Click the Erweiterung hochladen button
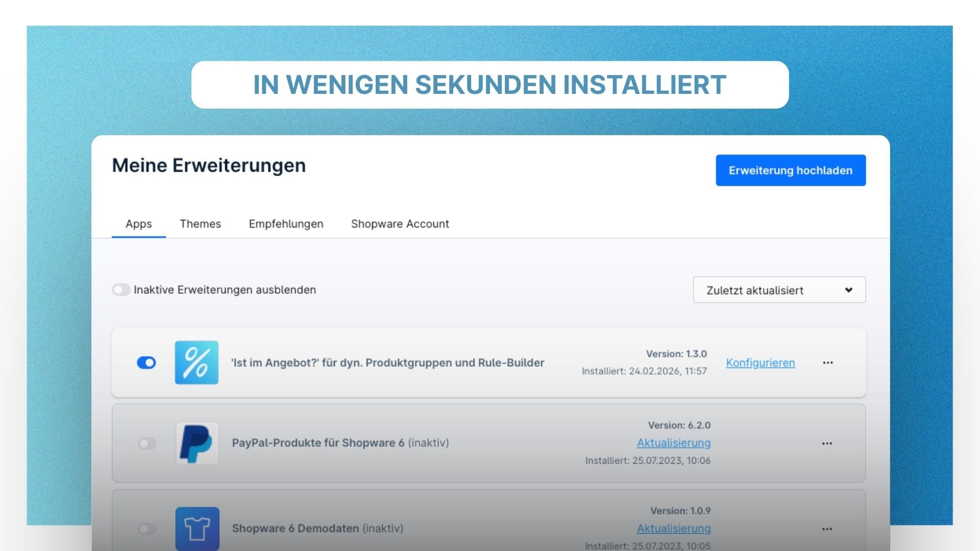Viewport: 980px width, 551px height. pos(791,170)
